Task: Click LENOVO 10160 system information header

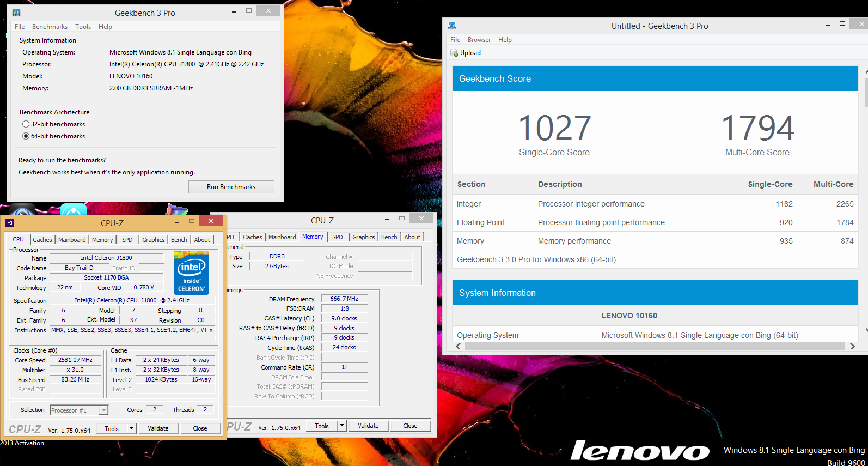Action: 629,316
